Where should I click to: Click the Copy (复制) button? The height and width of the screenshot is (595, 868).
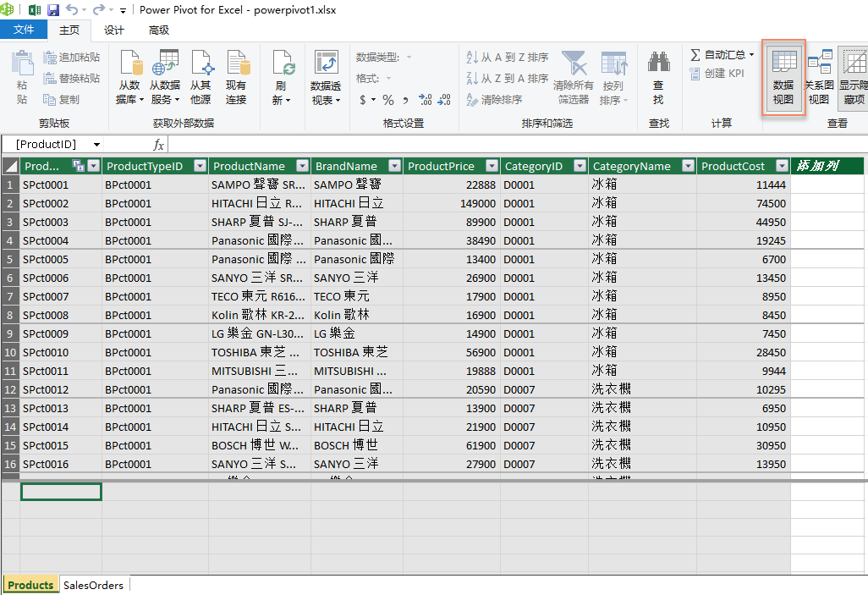pos(62,100)
